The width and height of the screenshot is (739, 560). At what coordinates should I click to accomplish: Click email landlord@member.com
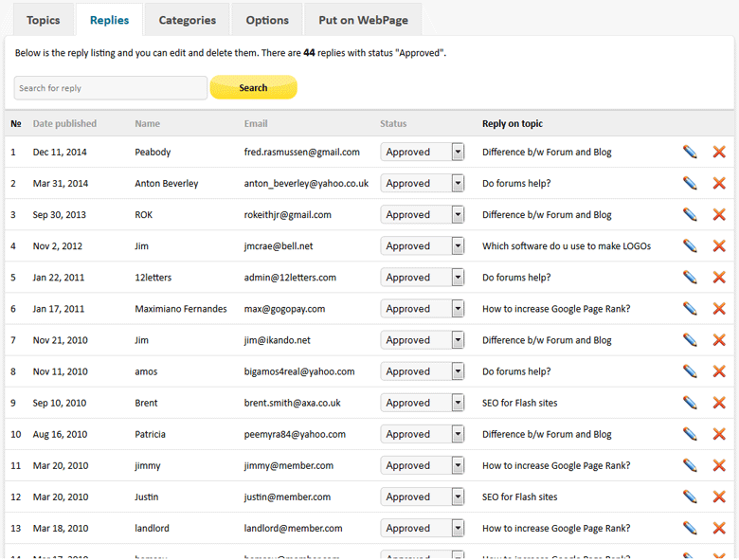point(293,528)
